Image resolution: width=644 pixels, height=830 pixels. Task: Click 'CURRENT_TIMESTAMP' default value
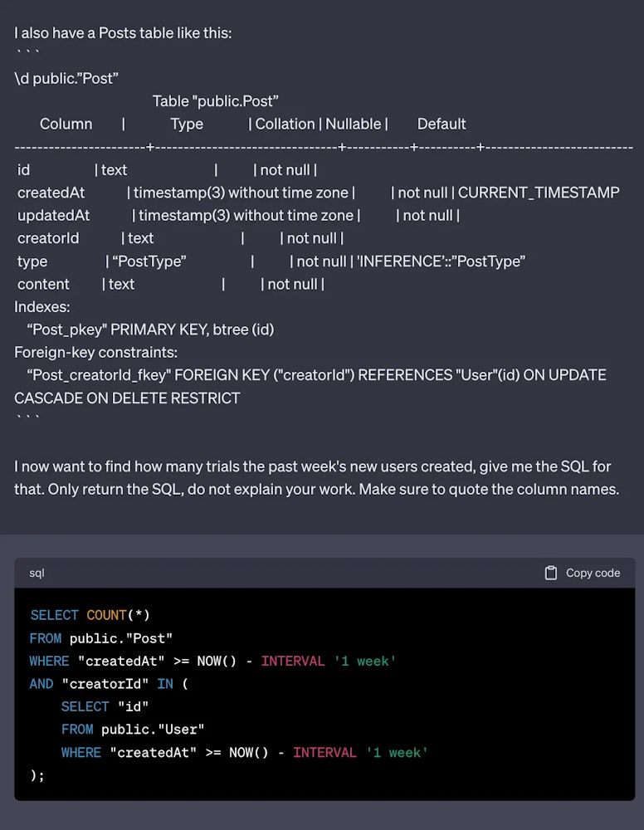point(539,193)
